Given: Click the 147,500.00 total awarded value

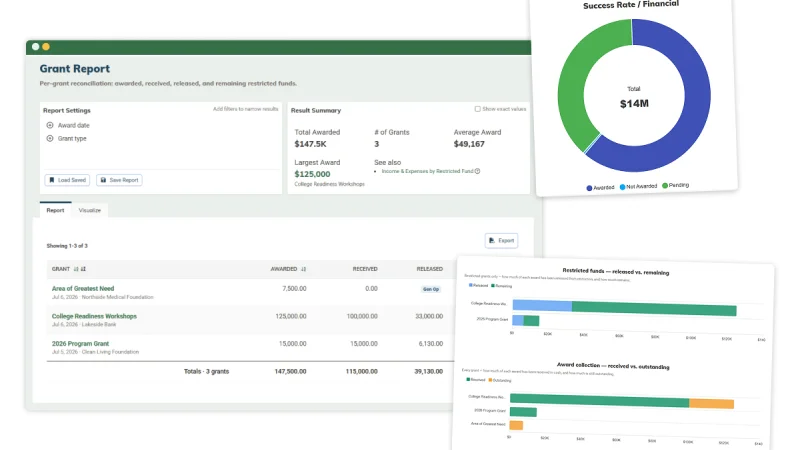Looking at the screenshot, I should pyautogui.click(x=290, y=371).
